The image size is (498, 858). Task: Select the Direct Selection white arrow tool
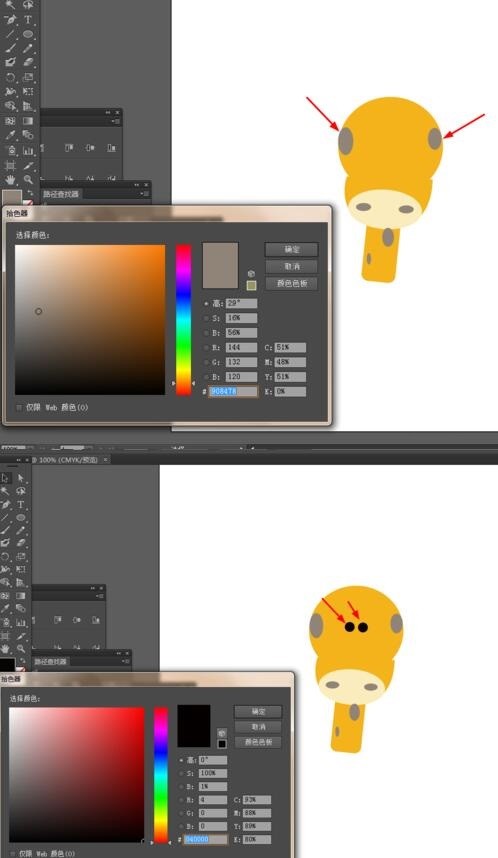pos(21,478)
